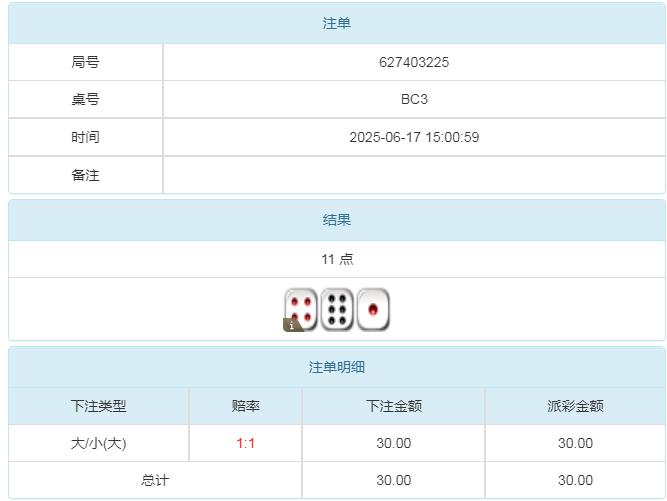Viewport: 667px width, 501px height.
Task: Click the 结果 section header
Action: (x=337, y=220)
